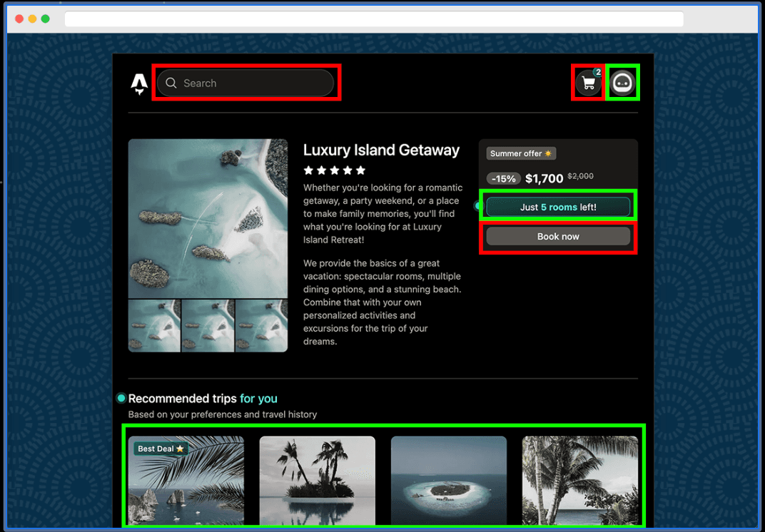765x532 pixels.
Task: Click the magnifying glass search icon
Action: 171,83
